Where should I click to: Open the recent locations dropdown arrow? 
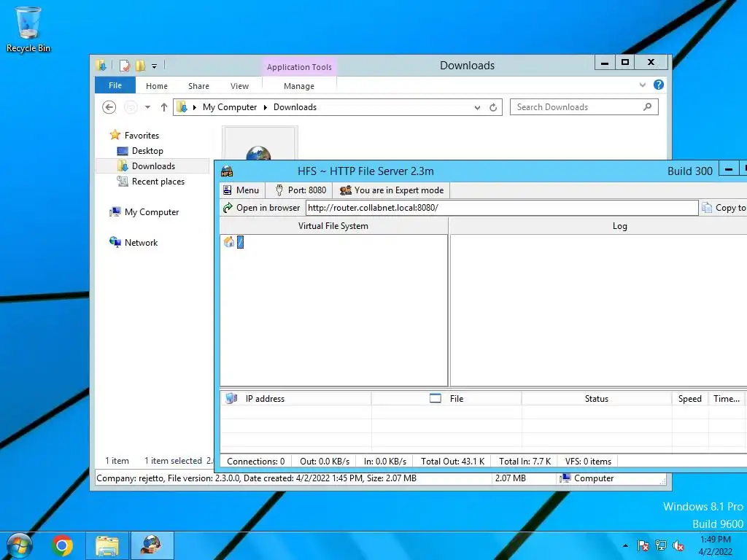[147, 107]
